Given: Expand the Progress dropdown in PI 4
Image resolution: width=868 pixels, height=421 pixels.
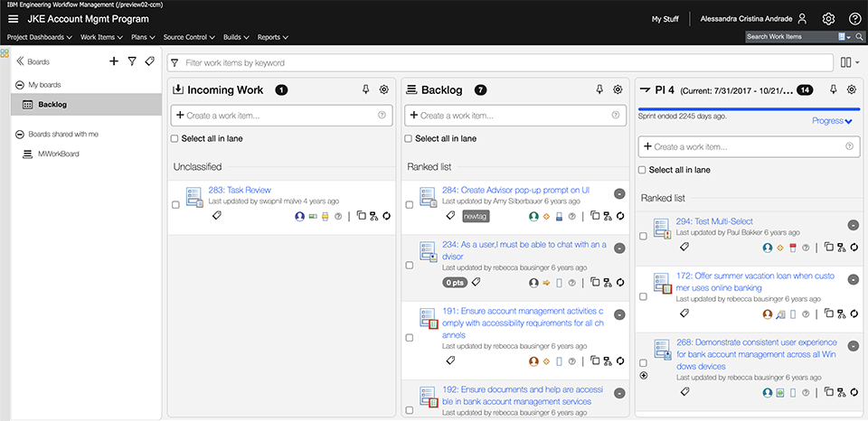Looking at the screenshot, I should tap(832, 120).
